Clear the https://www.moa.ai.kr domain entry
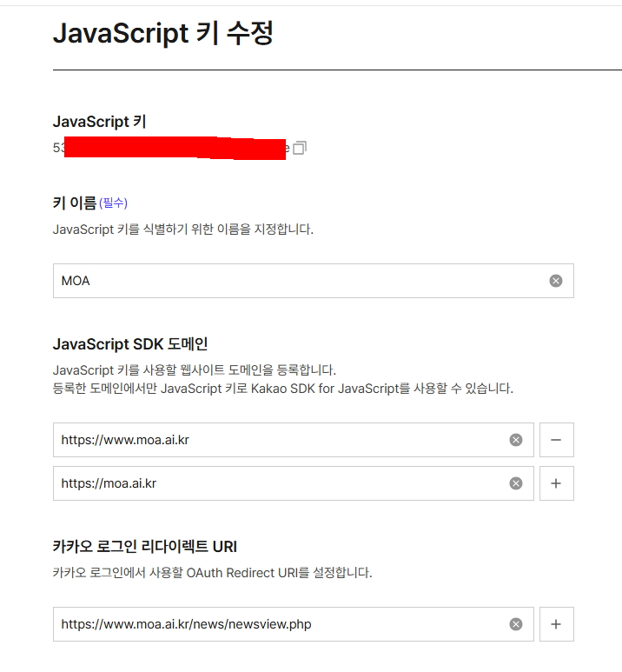 (x=516, y=440)
